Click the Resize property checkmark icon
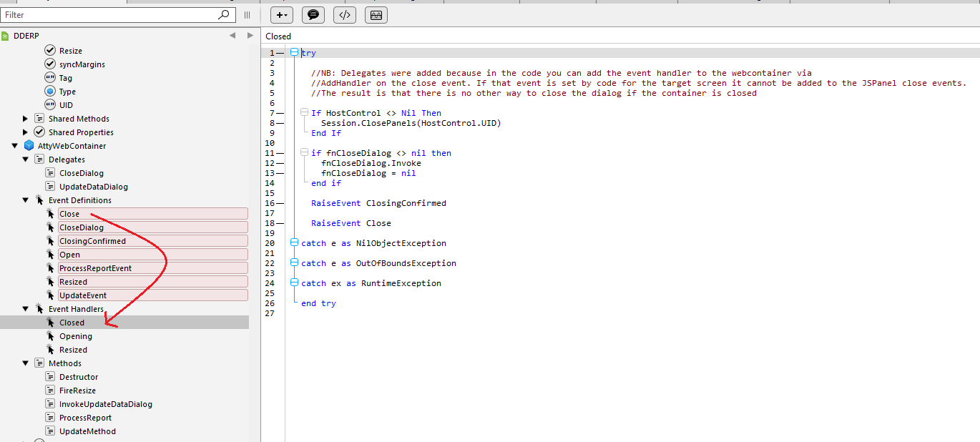 pos(50,51)
